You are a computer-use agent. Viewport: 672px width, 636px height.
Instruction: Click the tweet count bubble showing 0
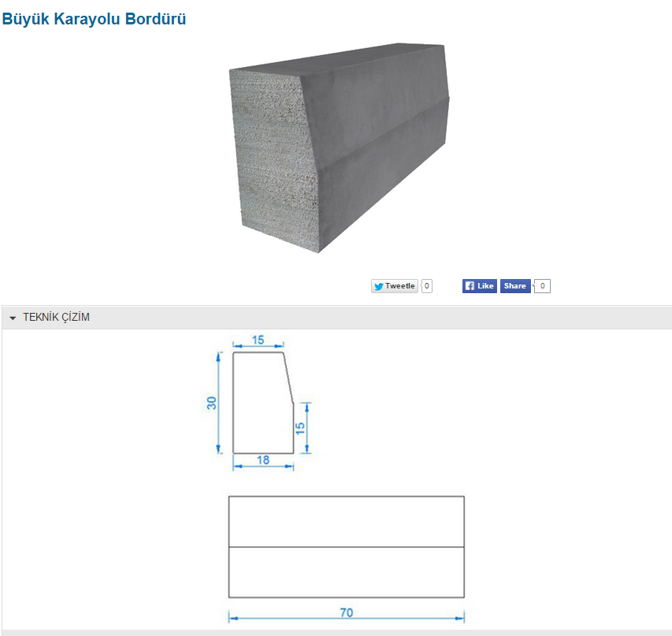(x=427, y=286)
